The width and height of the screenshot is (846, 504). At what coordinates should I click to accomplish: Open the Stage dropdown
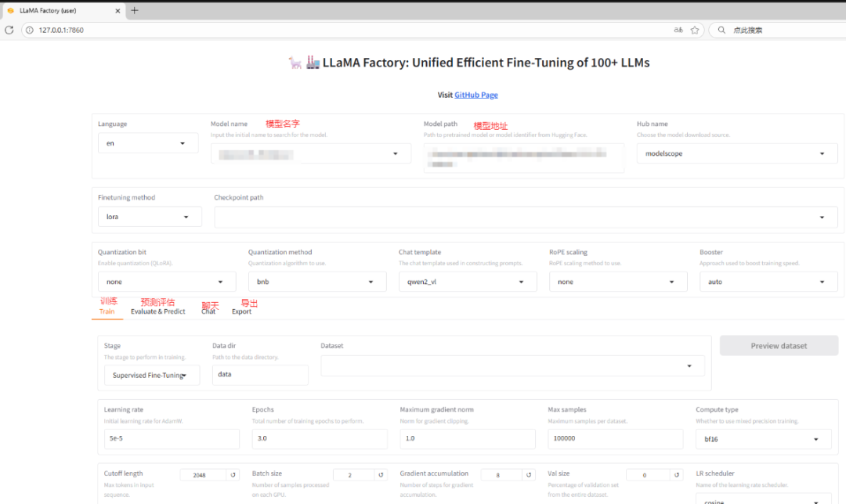pyautogui.click(x=152, y=375)
